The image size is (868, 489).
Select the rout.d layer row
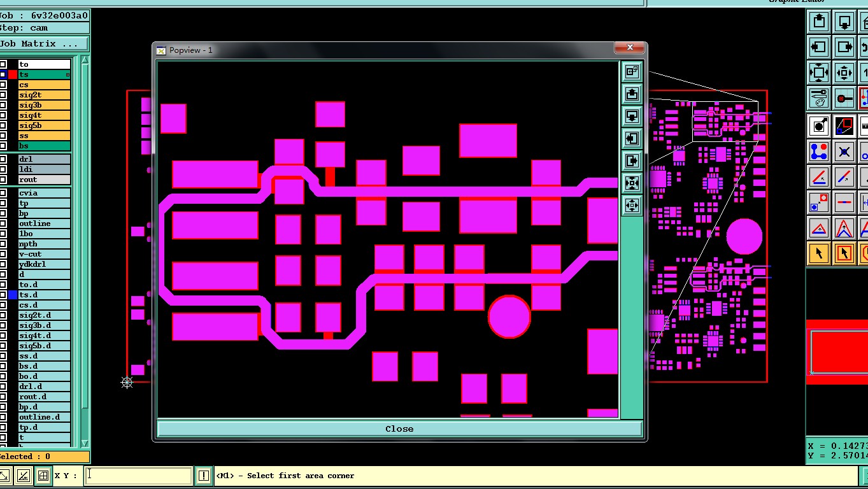click(x=44, y=397)
